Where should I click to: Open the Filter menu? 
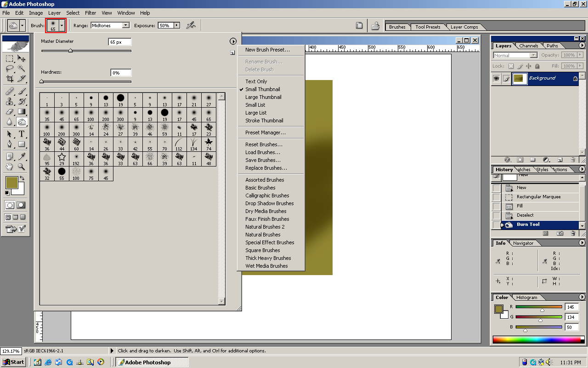[x=90, y=13]
